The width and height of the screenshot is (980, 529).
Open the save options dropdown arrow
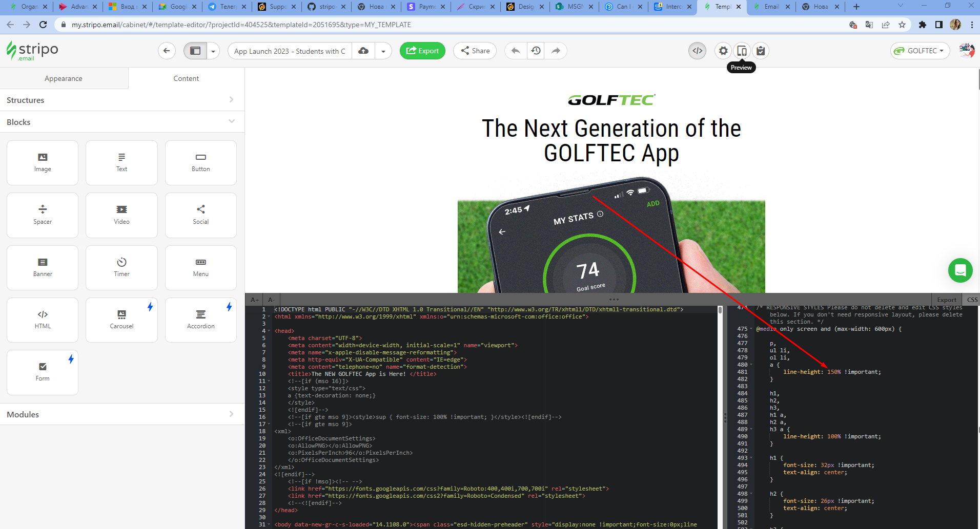[383, 51]
